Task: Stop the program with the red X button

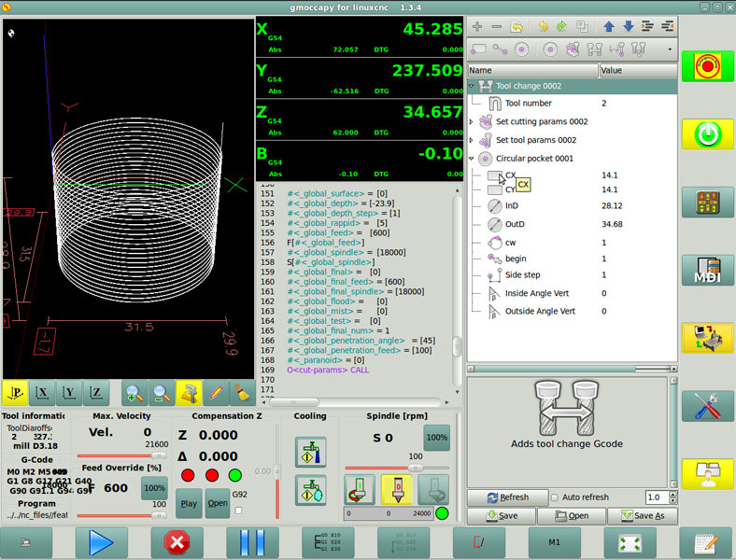Action: coord(177,542)
